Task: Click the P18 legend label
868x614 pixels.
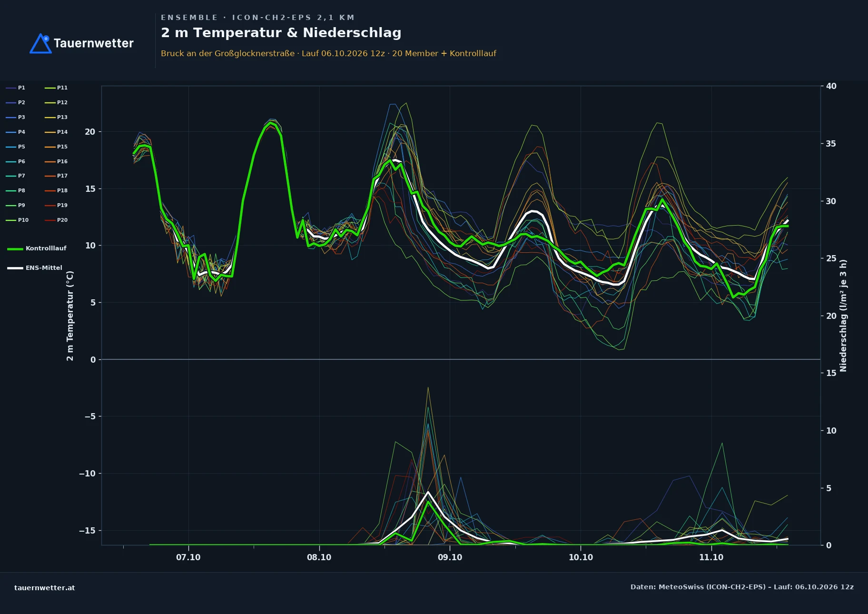Action: (x=56, y=190)
